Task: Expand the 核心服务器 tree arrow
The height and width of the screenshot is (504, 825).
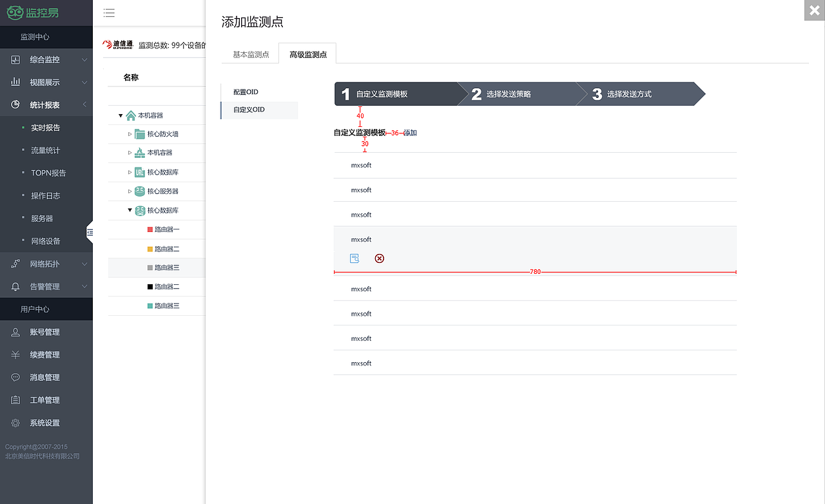Action: click(130, 191)
